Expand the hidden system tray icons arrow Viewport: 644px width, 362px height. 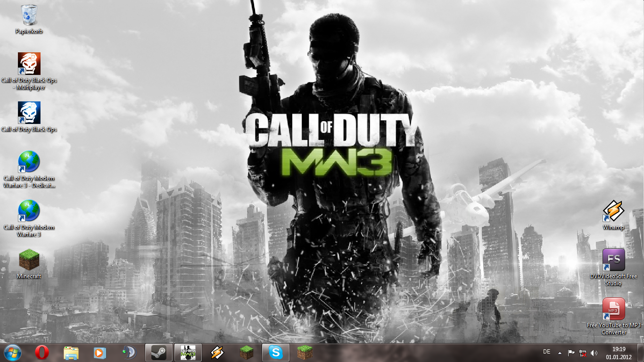click(560, 353)
